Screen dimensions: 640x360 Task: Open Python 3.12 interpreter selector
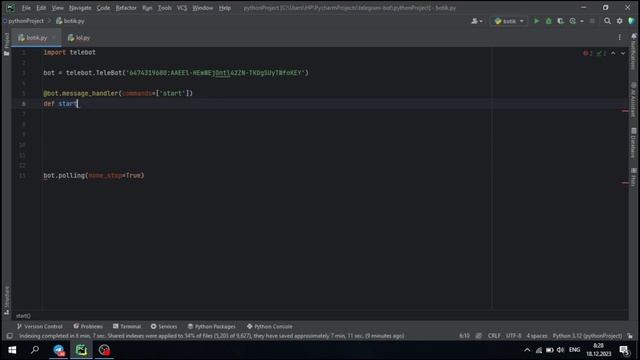[x=587, y=336]
